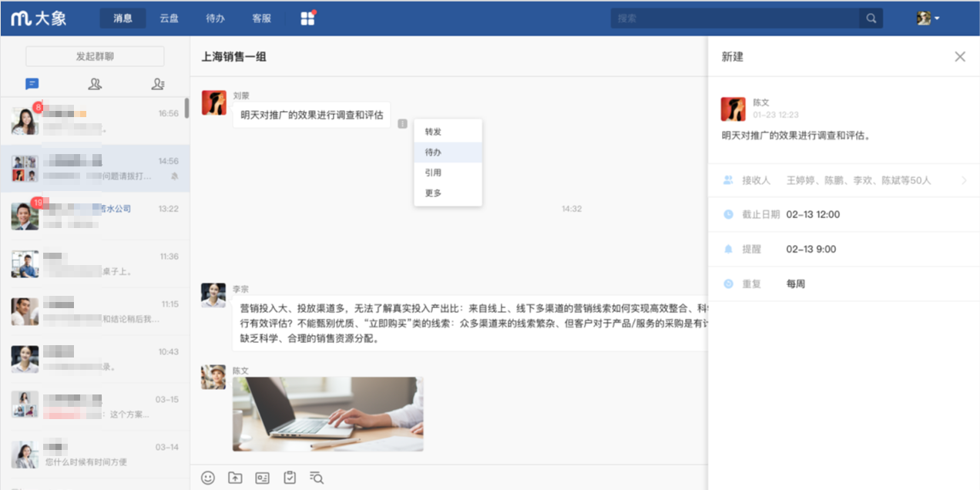This screenshot has height=490, width=980.
Task: Click the 大象 logo in the header
Action: pos(39,18)
